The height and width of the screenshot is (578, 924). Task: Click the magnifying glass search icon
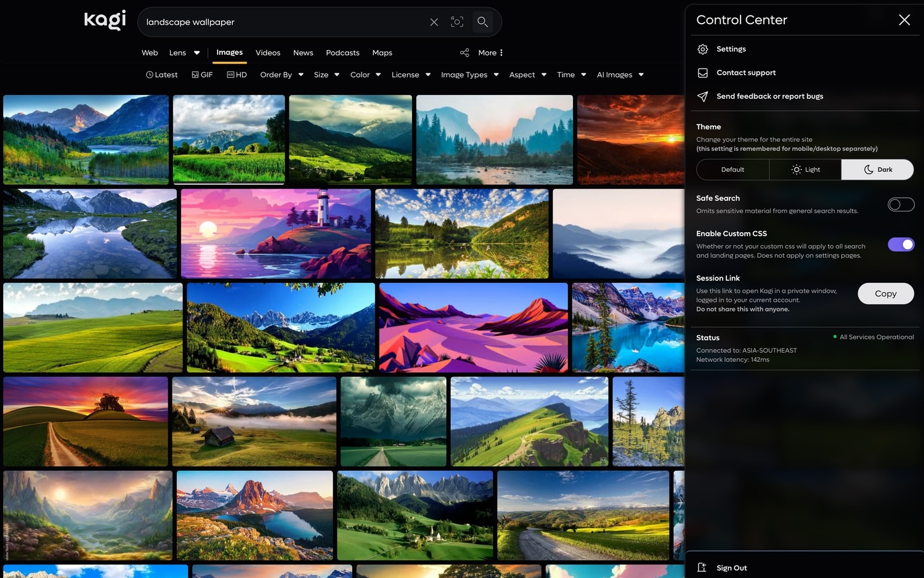[x=482, y=22]
